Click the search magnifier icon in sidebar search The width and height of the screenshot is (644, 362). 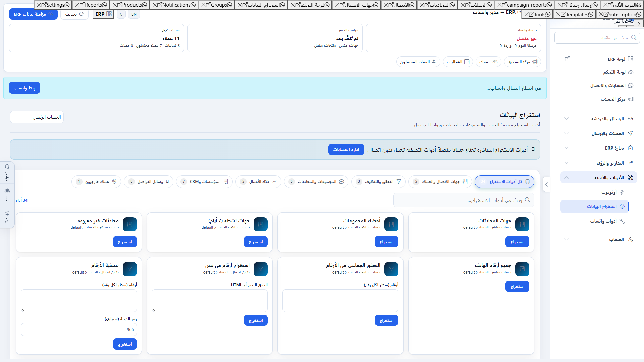coord(634,38)
